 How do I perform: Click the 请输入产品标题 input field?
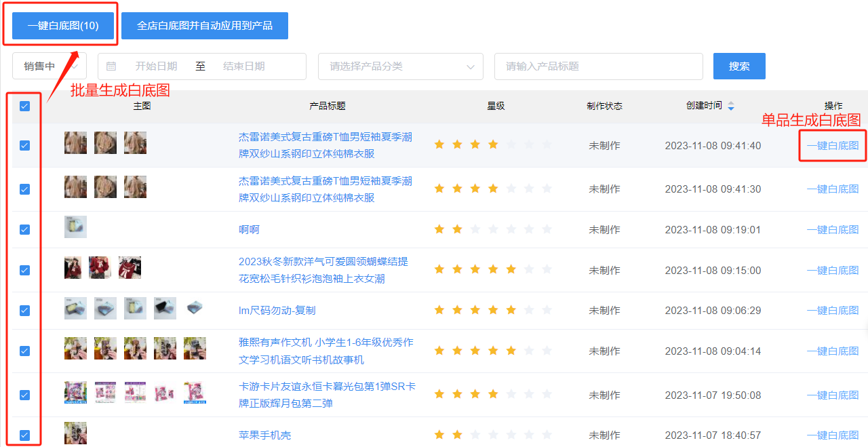[x=598, y=66]
